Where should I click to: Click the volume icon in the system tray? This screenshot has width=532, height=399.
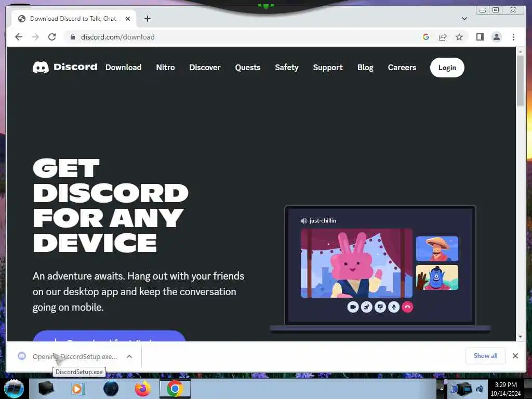pyautogui.click(x=480, y=389)
